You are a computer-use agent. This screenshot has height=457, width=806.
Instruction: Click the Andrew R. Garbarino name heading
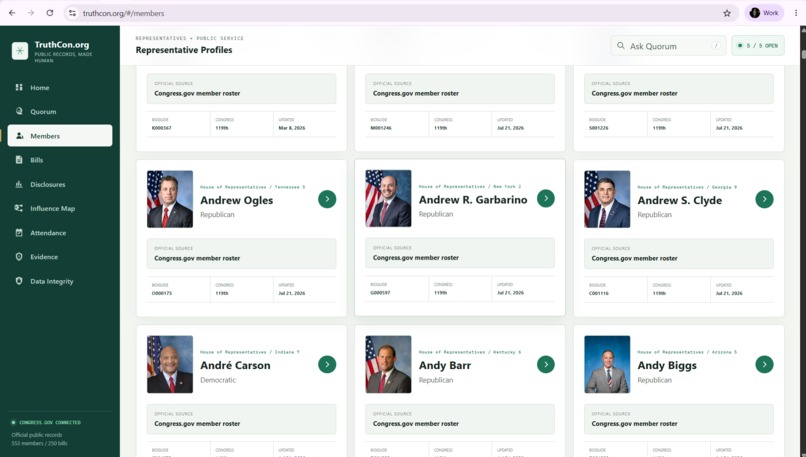[473, 199]
